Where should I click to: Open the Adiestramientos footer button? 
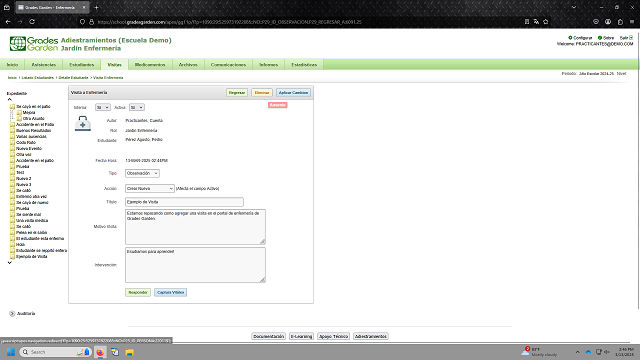click(371, 336)
